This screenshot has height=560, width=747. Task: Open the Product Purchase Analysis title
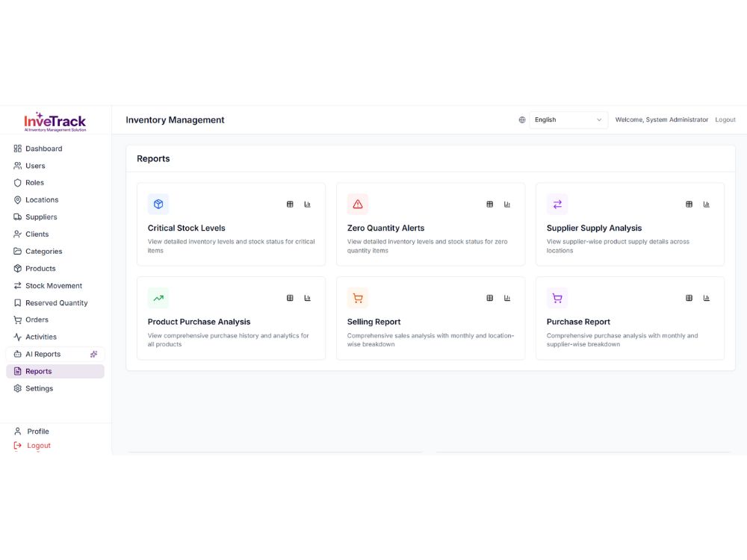[199, 322]
